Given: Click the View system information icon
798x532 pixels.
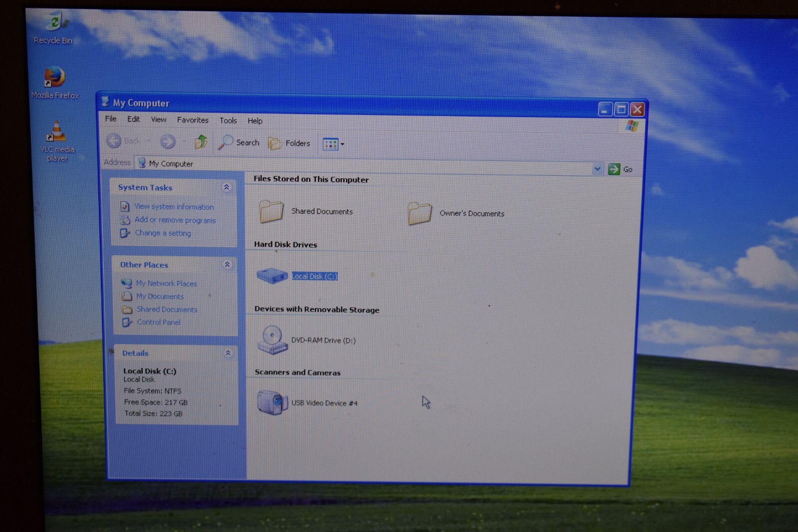Looking at the screenshot, I should pyautogui.click(x=125, y=206).
